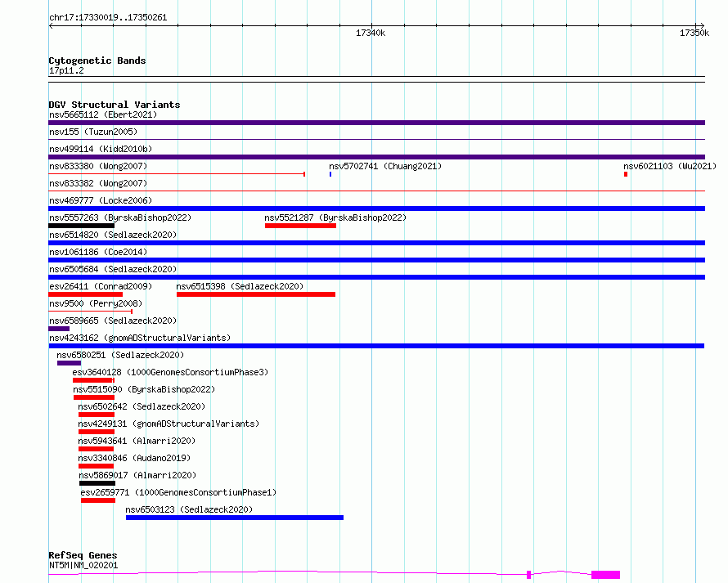The width and height of the screenshot is (728, 583).
Task: Click the esv26411 (Conrad2009) label
Action: [x=101, y=286]
